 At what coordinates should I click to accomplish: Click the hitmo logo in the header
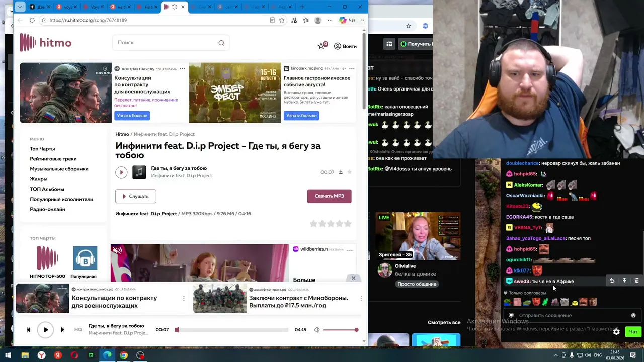[45, 43]
